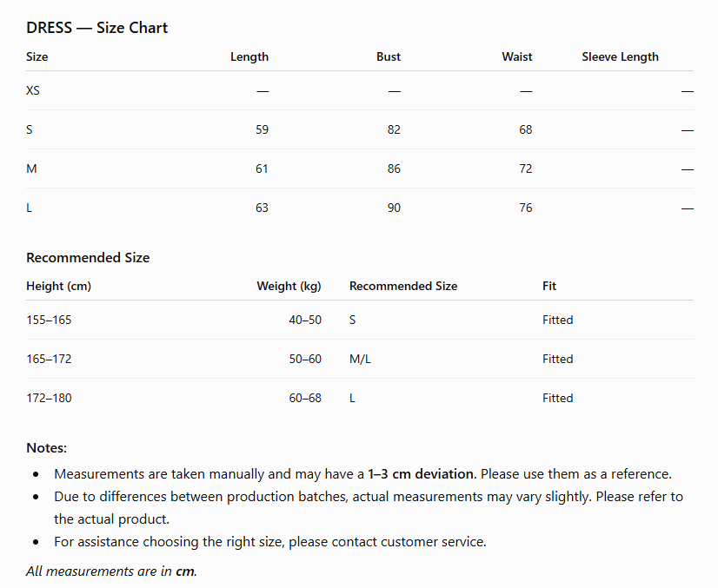The height and width of the screenshot is (588, 718).
Task: Click the 60–68 weight range cell
Action: [305, 398]
